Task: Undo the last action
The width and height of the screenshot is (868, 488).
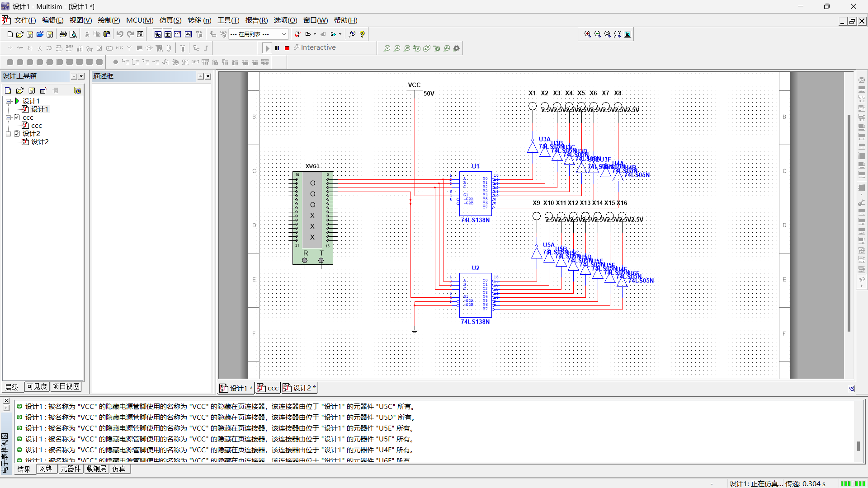Action: tap(120, 34)
